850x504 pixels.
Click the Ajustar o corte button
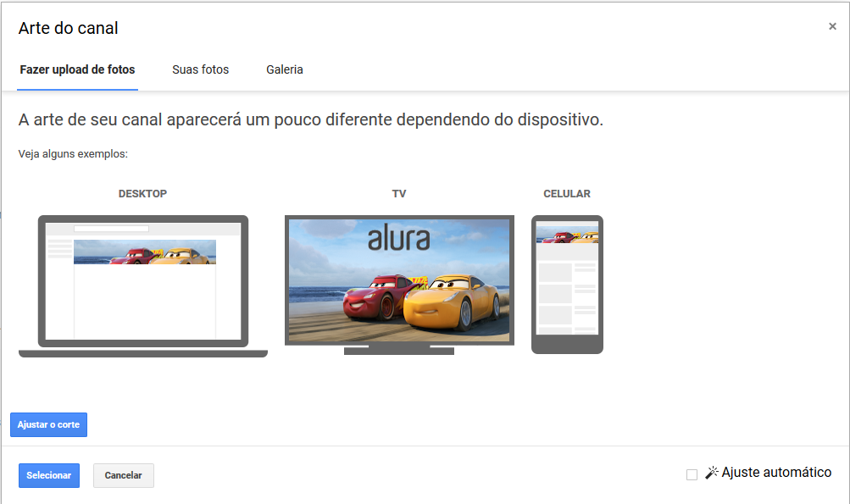(49, 425)
